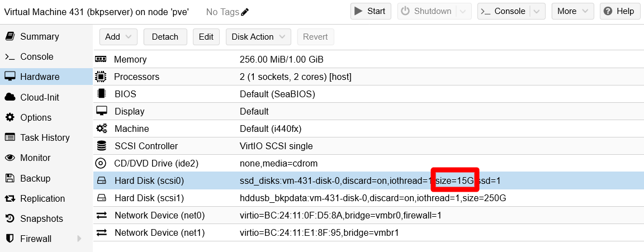Open the Snapshots tab
This screenshot has width=644, height=252.
pyautogui.click(x=46, y=218)
